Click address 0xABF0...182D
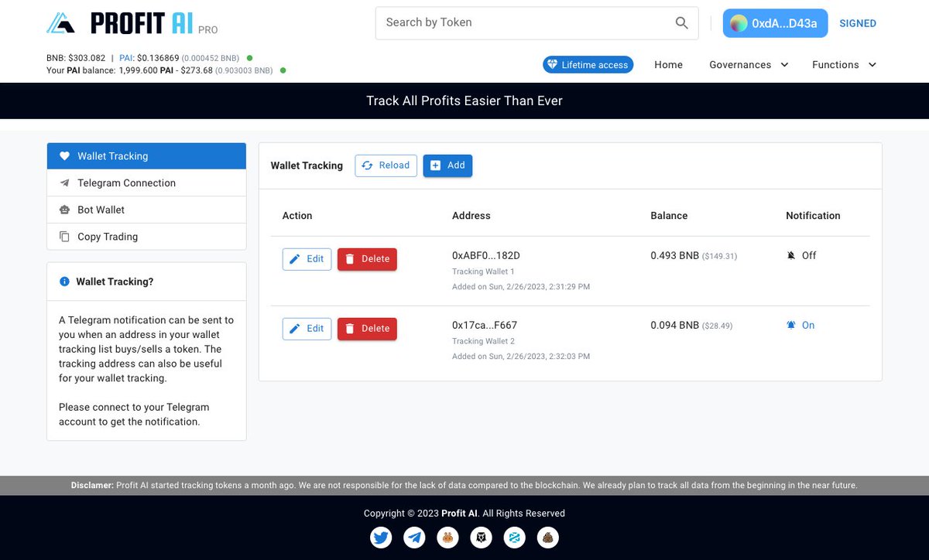 click(x=486, y=255)
